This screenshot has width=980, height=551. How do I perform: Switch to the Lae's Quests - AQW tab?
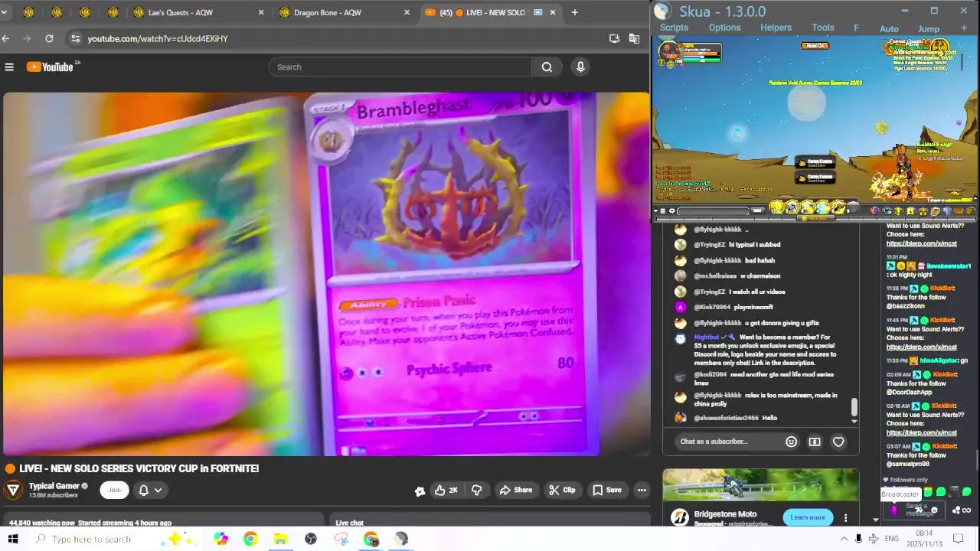[198, 12]
